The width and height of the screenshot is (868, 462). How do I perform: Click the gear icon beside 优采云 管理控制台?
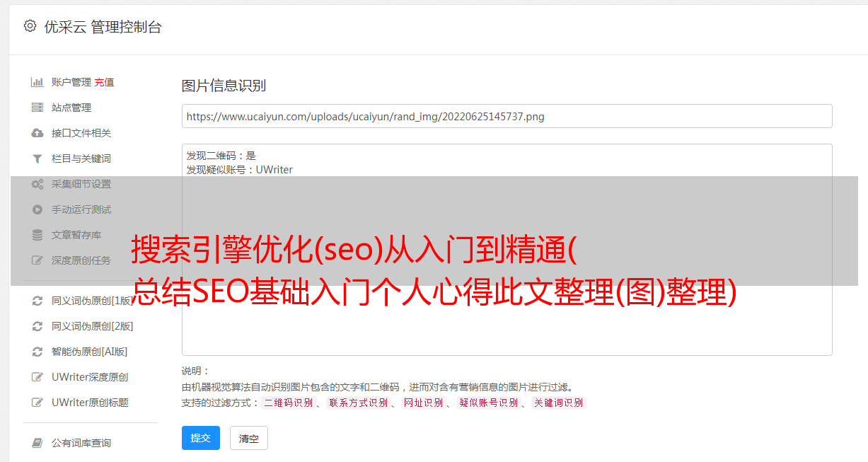click(30, 26)
